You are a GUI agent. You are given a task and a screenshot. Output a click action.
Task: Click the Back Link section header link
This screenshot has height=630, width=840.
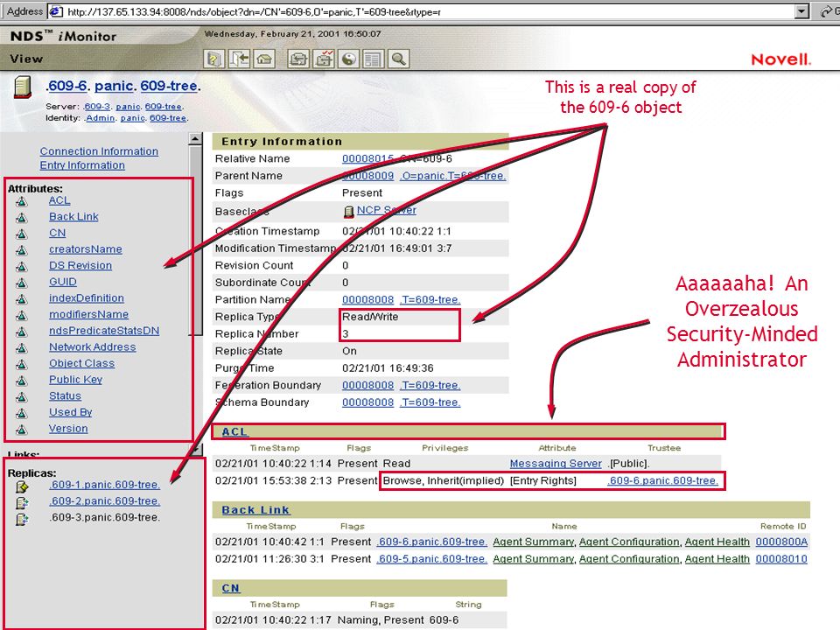pyautogui.click(x=255, y=510)
